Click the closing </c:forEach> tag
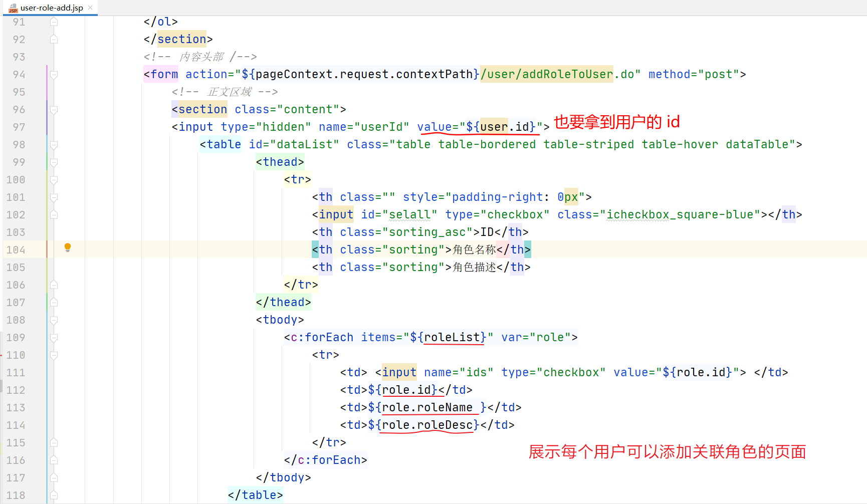 [x=326, y=460]
